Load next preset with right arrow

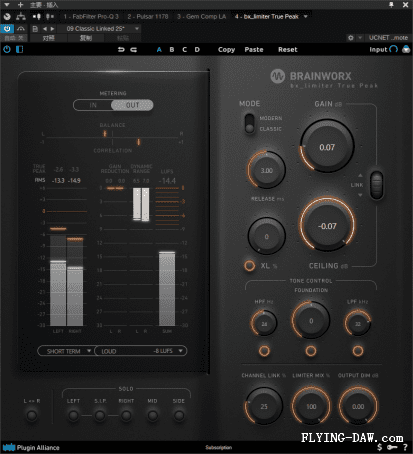point(52,29)
